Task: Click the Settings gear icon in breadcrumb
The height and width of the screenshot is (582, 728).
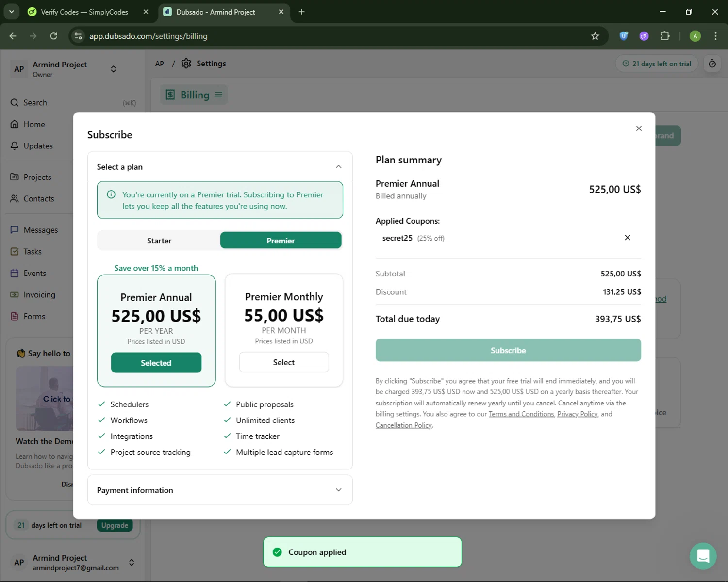Action: [186, 64]
